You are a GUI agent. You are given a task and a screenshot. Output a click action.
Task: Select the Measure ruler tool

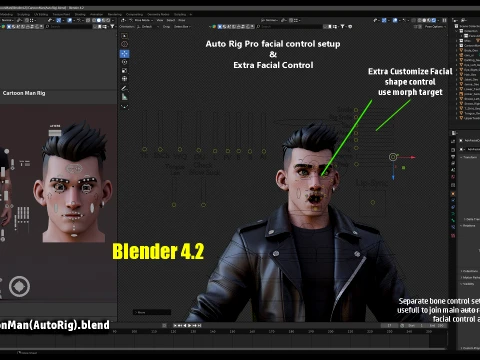[124, 97]
